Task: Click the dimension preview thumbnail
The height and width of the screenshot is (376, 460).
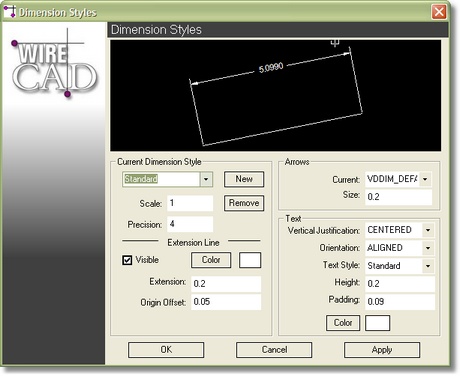Action: [x=276, y=96]
